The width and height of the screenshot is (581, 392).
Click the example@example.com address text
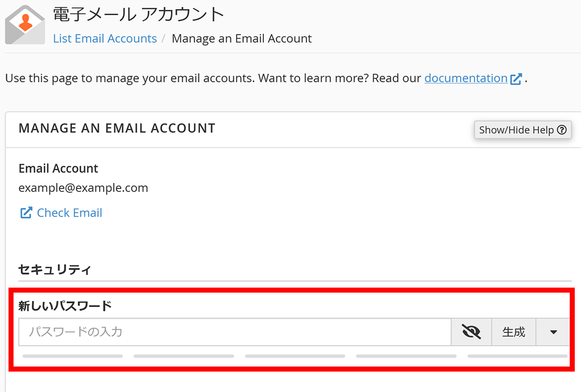click(x=83, y=188)
